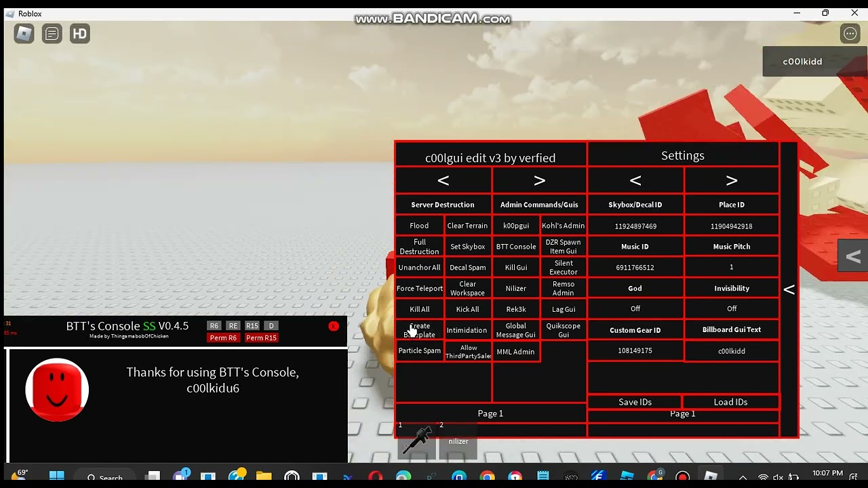The image size is (868, 488).
Task: Open Lag Gui
Action: [563, 309]
